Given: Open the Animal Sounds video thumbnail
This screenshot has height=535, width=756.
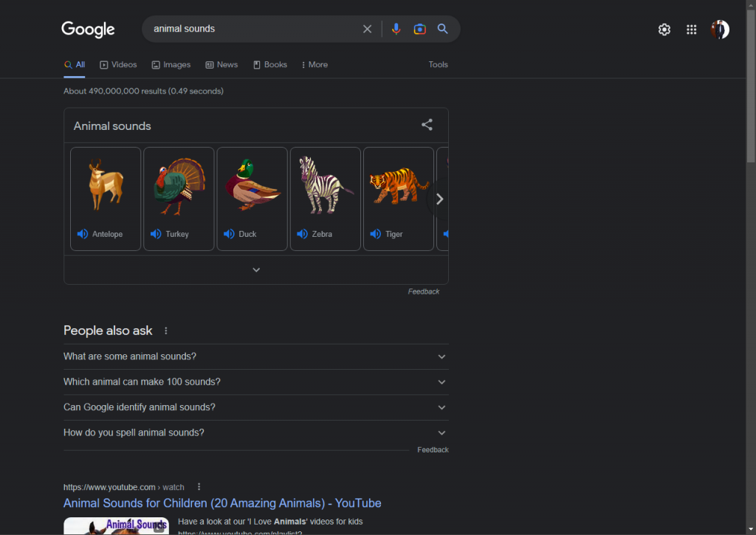Looking at the screenshot, I should pos(116,526).
